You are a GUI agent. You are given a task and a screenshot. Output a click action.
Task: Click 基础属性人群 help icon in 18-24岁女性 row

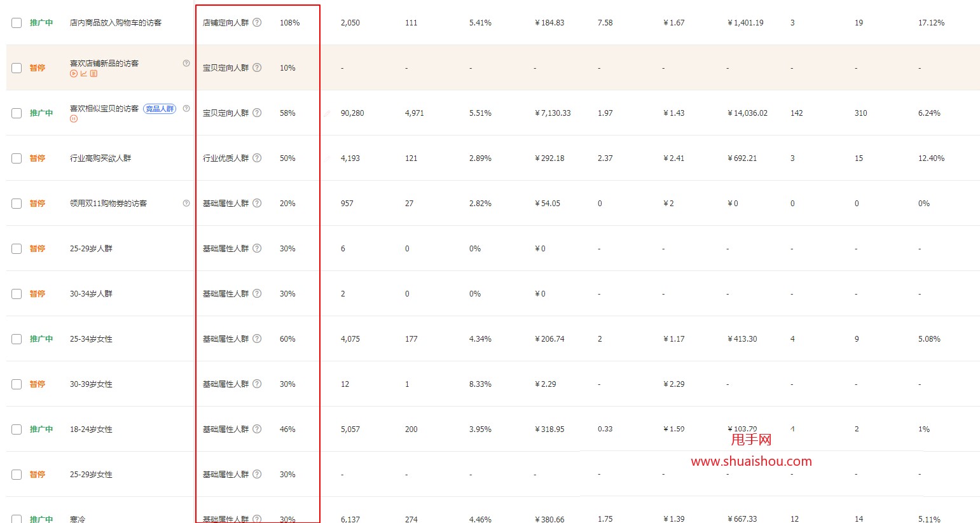(x=257, y=429)
